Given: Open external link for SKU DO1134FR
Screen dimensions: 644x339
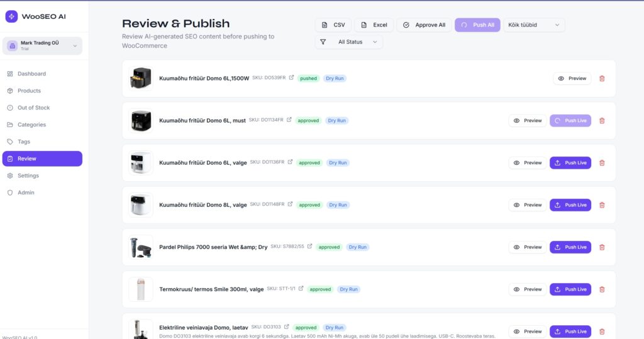Looking at the screenshot, I should [x=289, y=120].
